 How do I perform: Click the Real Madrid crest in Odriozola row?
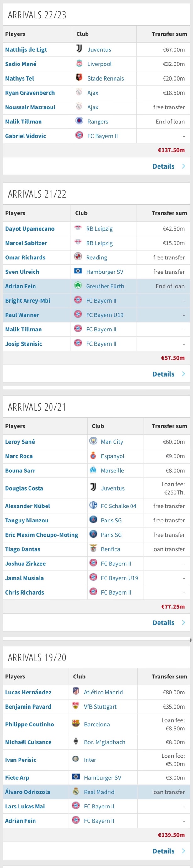pyautogui.click(x=76, y=792)
